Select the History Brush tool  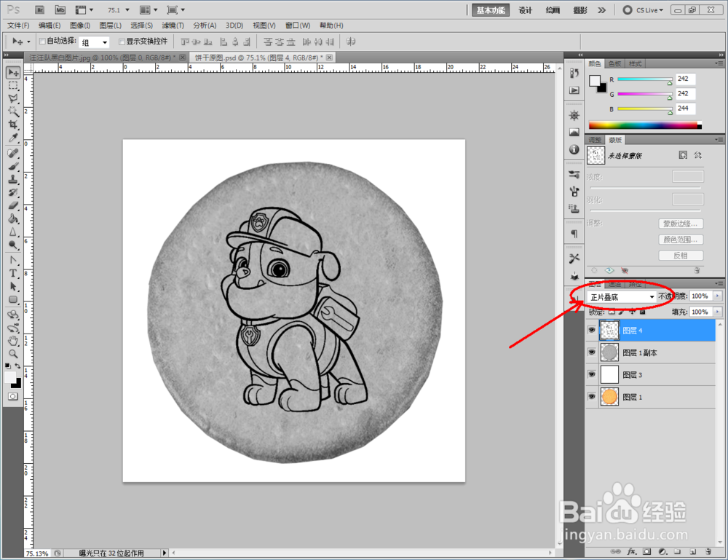[13, 192]
